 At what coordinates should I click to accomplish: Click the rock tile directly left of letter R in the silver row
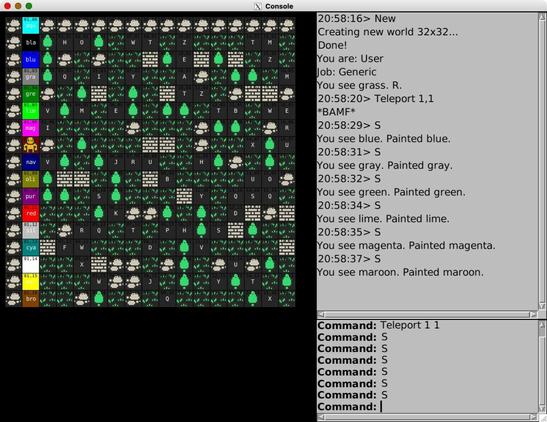[65, 230]
